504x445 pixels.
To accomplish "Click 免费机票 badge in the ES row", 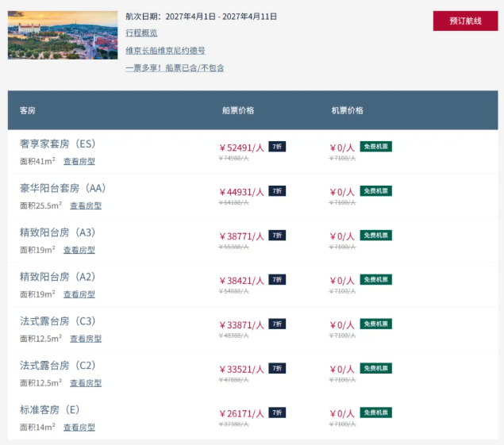I will click(x=375, y=147).
